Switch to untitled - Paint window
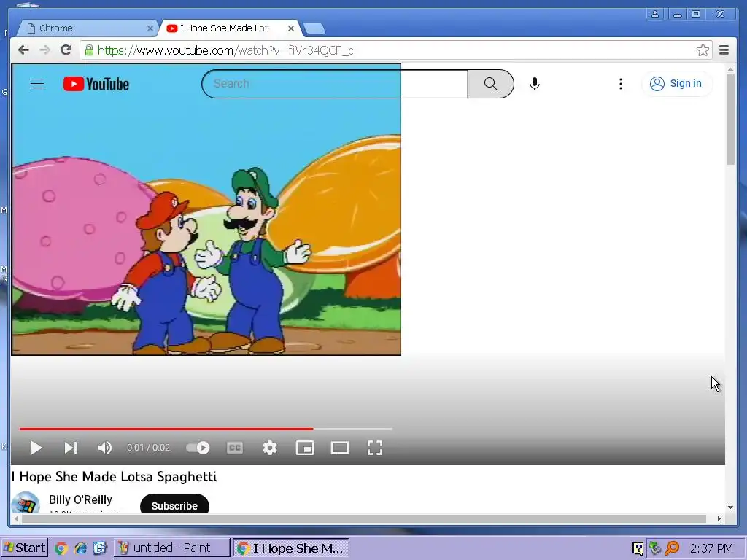The height and width of the screenshot is (560, 747). tap(171, 548)
